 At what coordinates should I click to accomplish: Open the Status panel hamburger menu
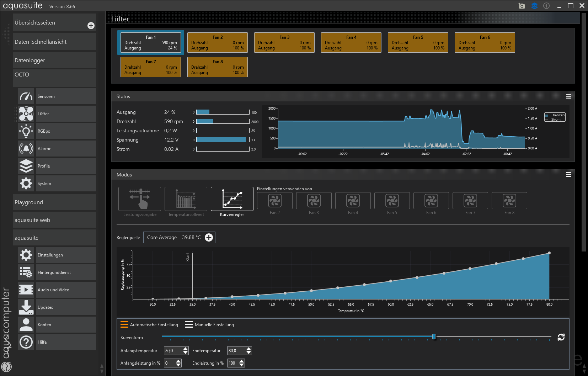(x=568, y=96)
